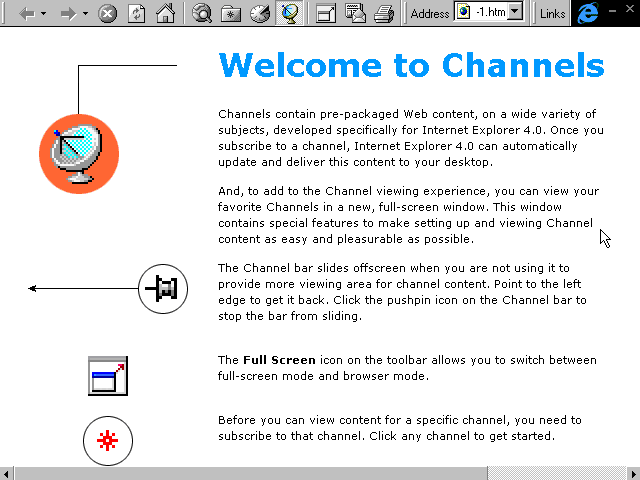Screen dimensions: 640x480
Task: Open the Links toolbar band
Action: click(552, 14)
